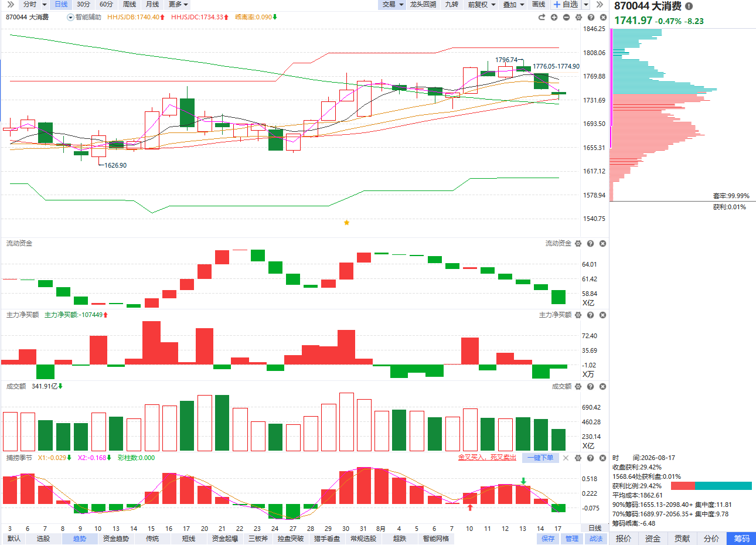Dismiss the 一键下单 prompt with thin X

click(566, 458)
